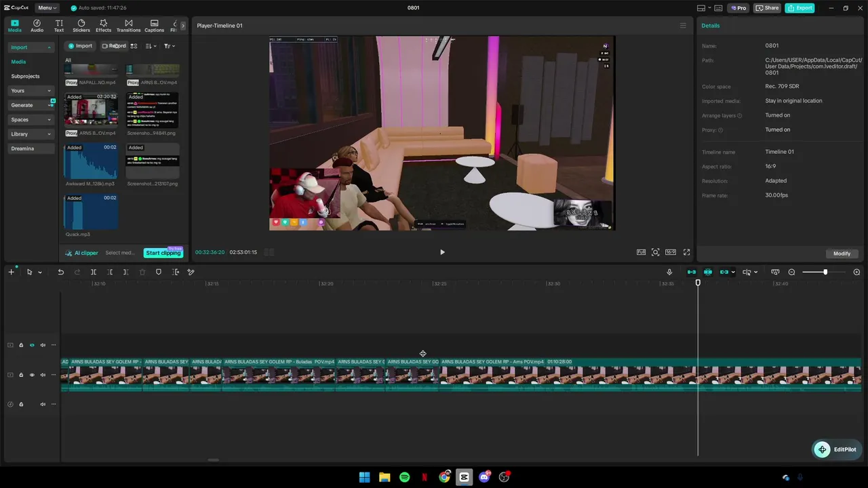Show more tabs with the right chevron
The image size is (868, 488).
(182, 26)
